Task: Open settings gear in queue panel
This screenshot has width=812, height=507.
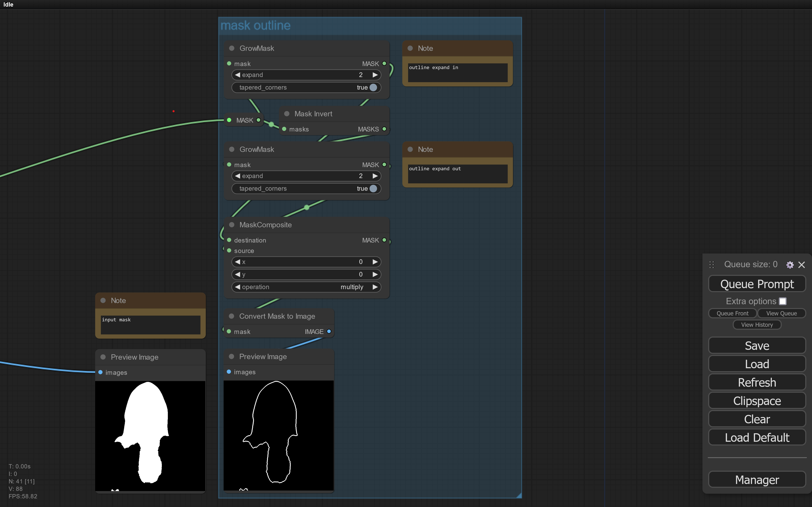Action: 790,265
